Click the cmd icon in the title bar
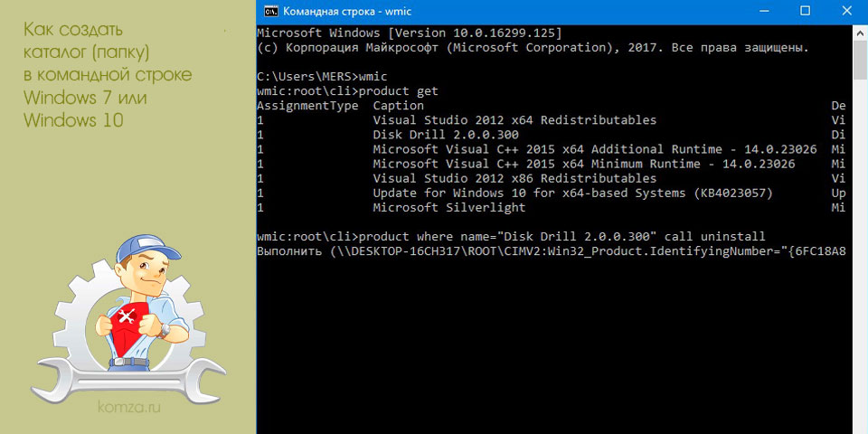 pos(270,11)
